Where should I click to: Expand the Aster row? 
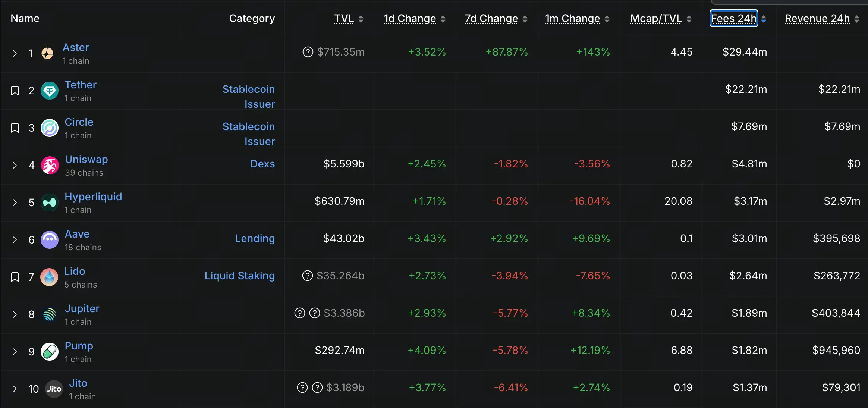[15, 53]
